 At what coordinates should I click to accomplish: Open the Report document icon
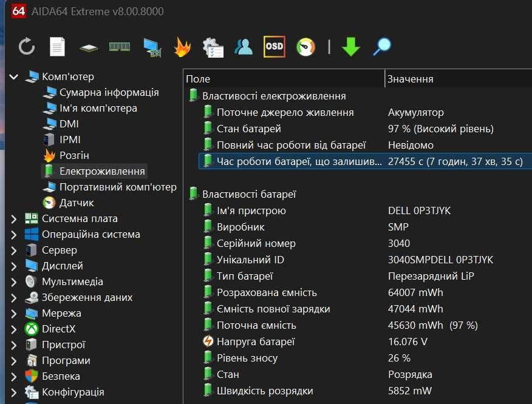click(57, 47)
